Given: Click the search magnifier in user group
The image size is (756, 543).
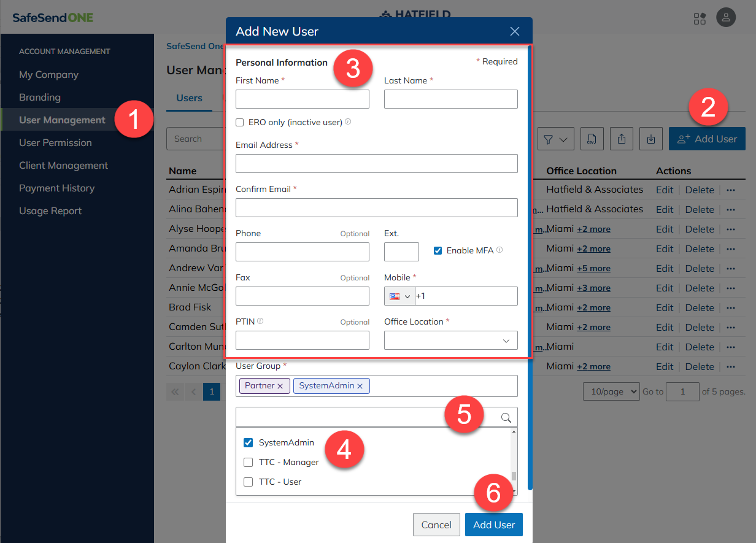Looking at the screenshot, I should [x=506, y=418].
